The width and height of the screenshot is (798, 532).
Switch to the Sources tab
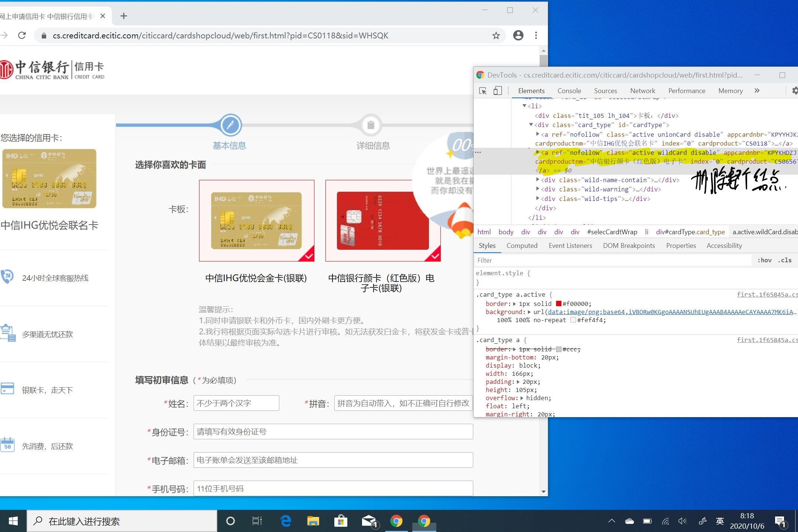click(605, 91)
